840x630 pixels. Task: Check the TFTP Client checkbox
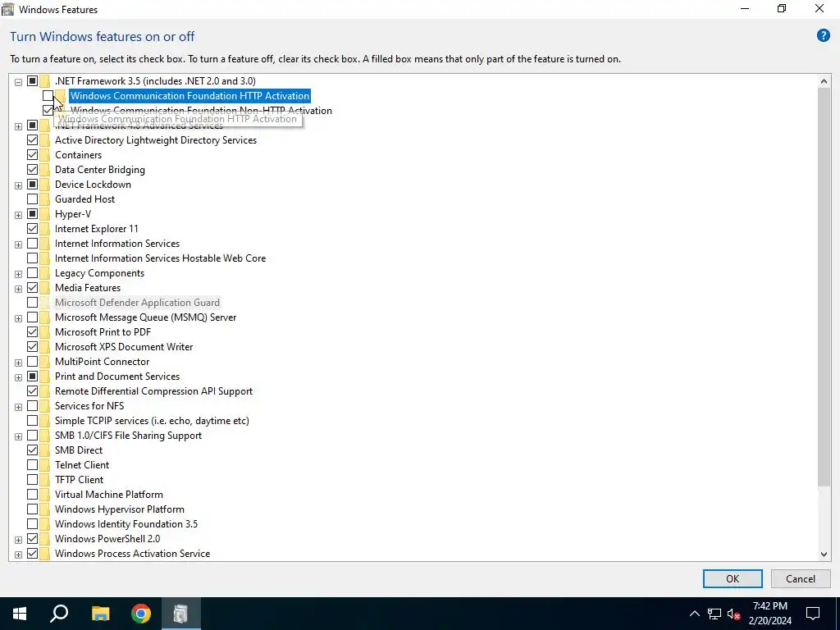point(32,479)
